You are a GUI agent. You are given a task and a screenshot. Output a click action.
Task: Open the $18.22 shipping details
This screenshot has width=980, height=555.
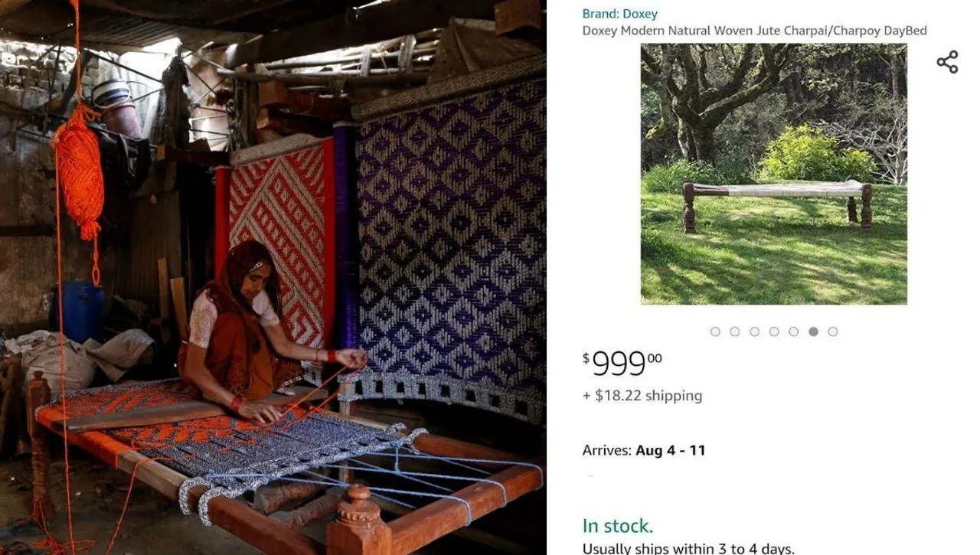[x=642, y=395]
